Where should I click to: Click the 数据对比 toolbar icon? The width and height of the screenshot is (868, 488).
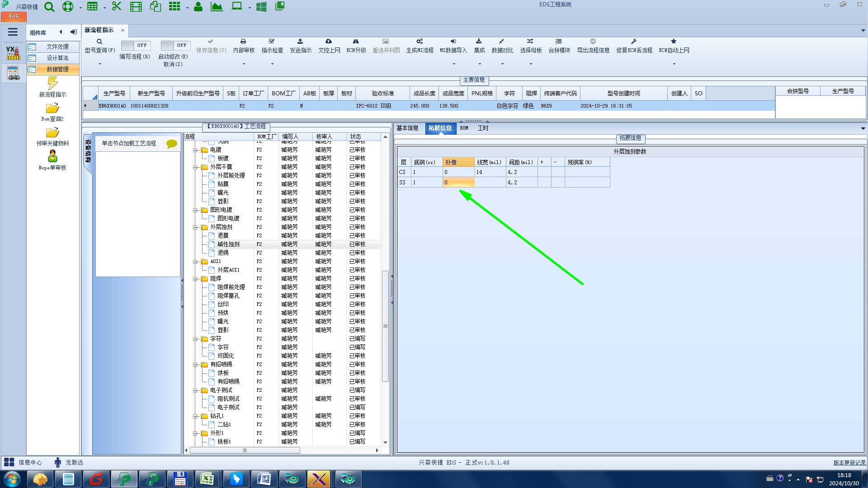[x=502, y=42]
